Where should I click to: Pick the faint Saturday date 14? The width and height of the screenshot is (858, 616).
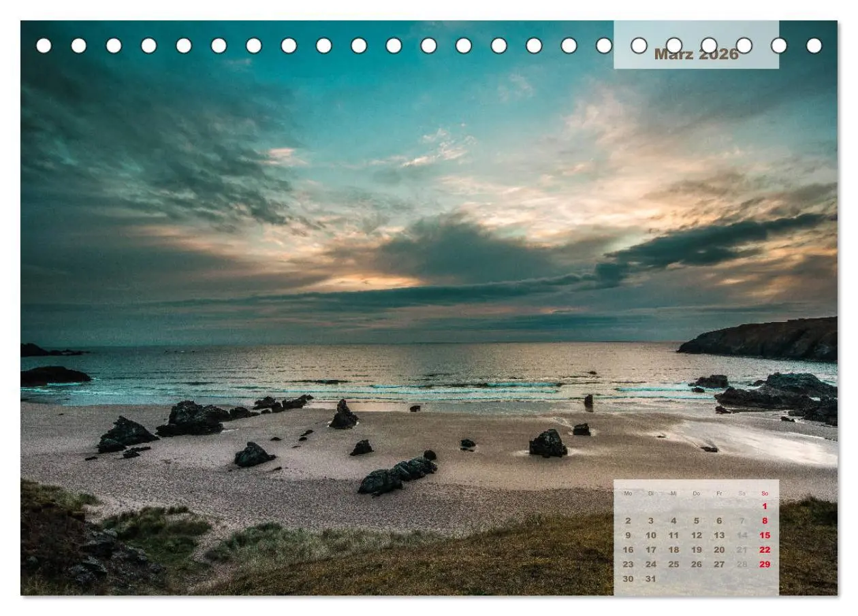point(742,536)
